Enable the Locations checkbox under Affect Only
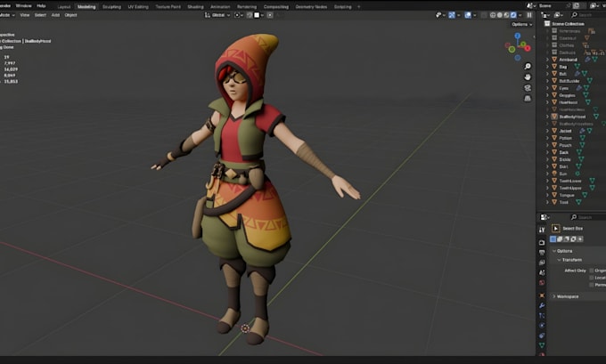Viewport: 606px width, 364px height. 592,278
